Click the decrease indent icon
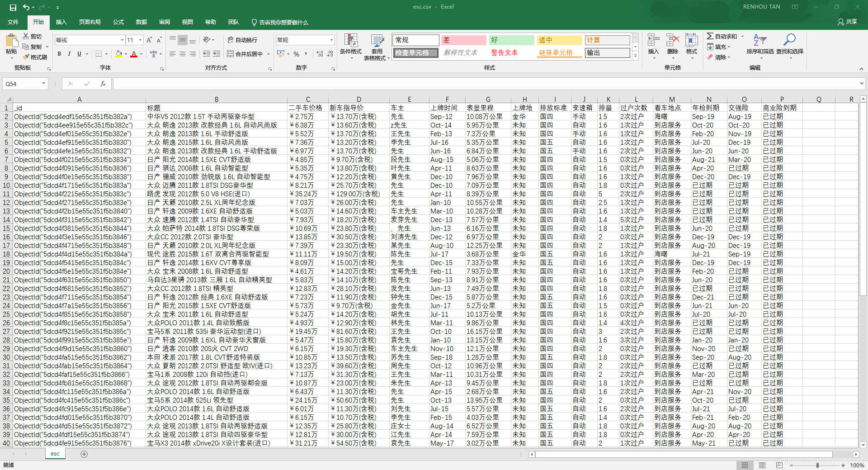868x470 pixels. [x=207, y=54]
